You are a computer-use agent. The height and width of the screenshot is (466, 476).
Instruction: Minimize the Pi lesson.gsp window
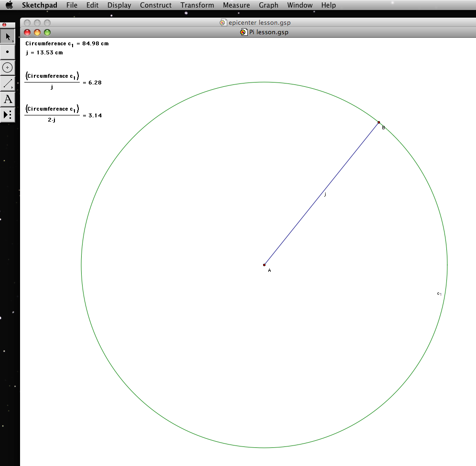37,32
